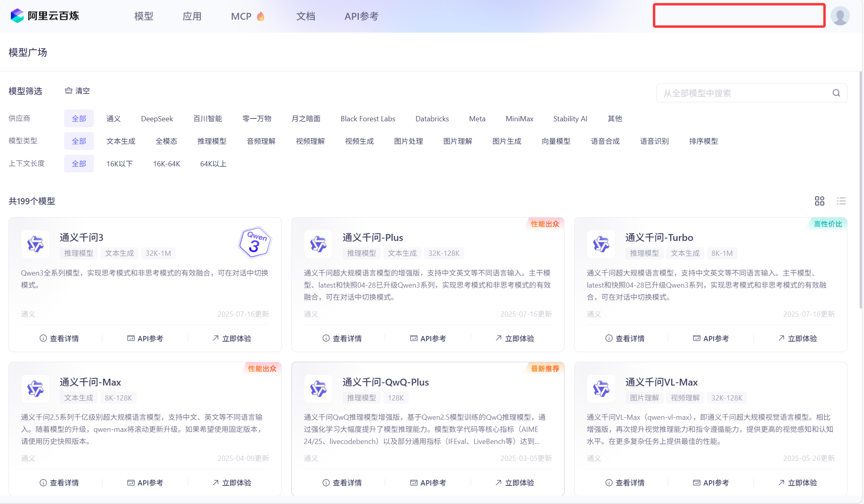Image resolution: width=864 pixels, height=504 pixels.
Task: Click 立即体验 for 通义千问-Turbo
Action: 798,338
